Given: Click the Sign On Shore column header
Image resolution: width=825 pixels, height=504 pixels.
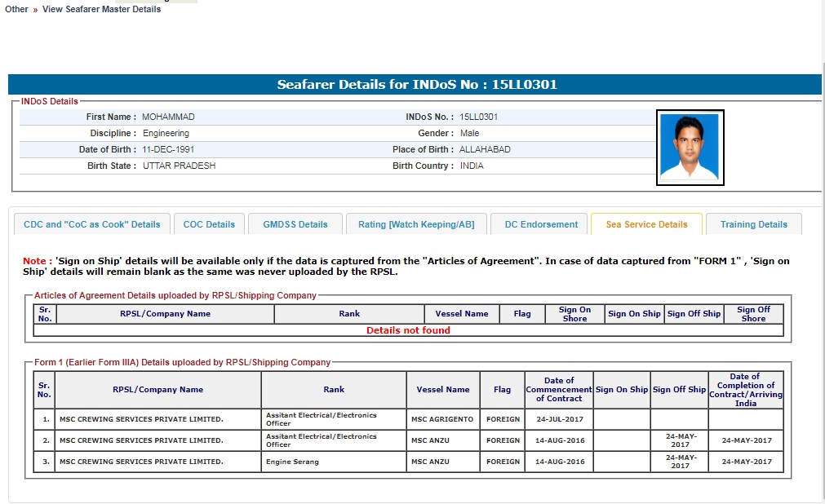Looking at the screenshot, I should click(574, 314).
